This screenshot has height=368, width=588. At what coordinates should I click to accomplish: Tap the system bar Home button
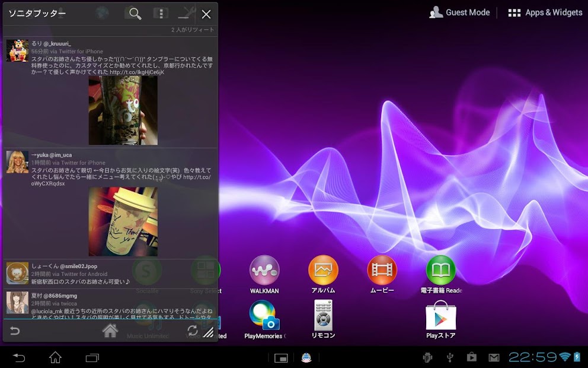(x=56, y=357)
